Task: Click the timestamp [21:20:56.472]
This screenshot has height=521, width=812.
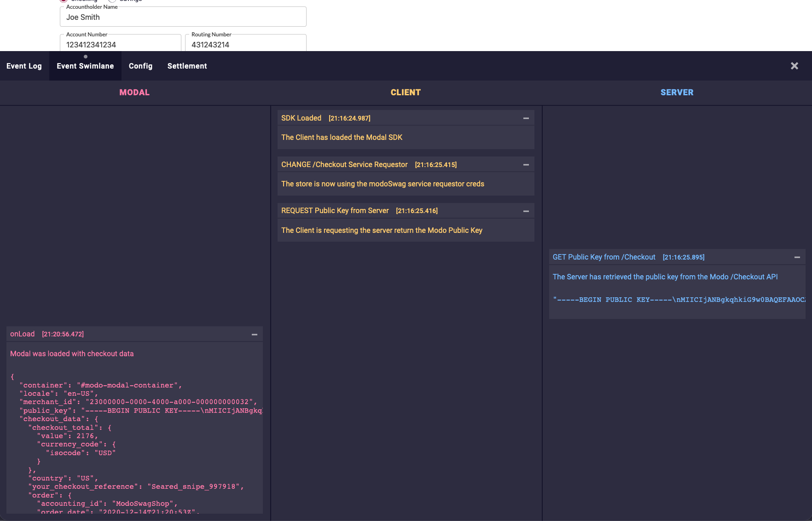Action: 63,334
